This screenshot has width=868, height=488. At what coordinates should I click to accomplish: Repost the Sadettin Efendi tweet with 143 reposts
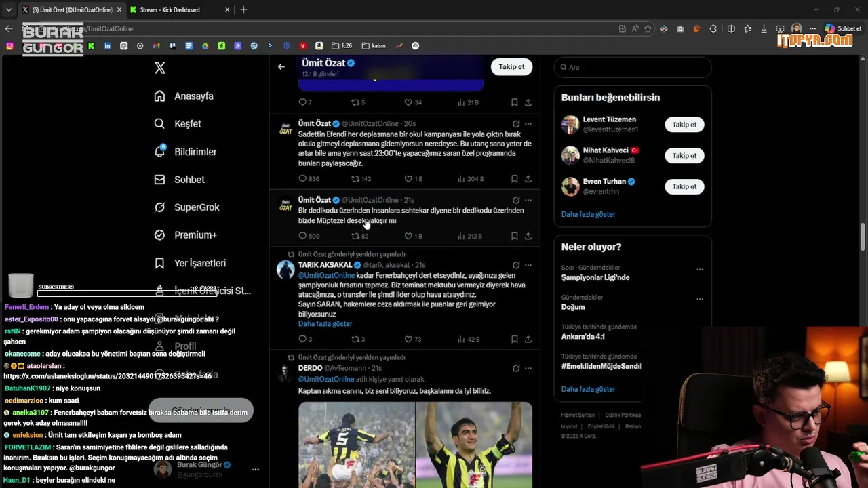(361, 179)
